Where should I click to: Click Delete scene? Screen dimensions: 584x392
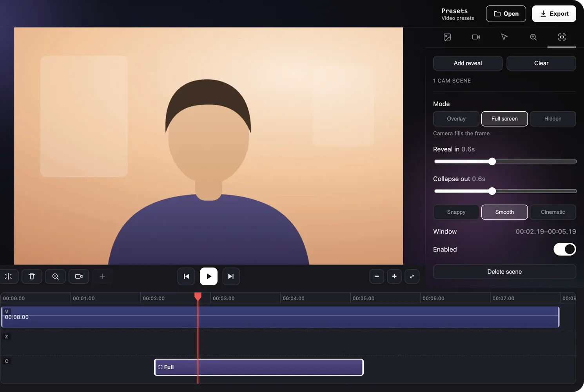point(504,272)
